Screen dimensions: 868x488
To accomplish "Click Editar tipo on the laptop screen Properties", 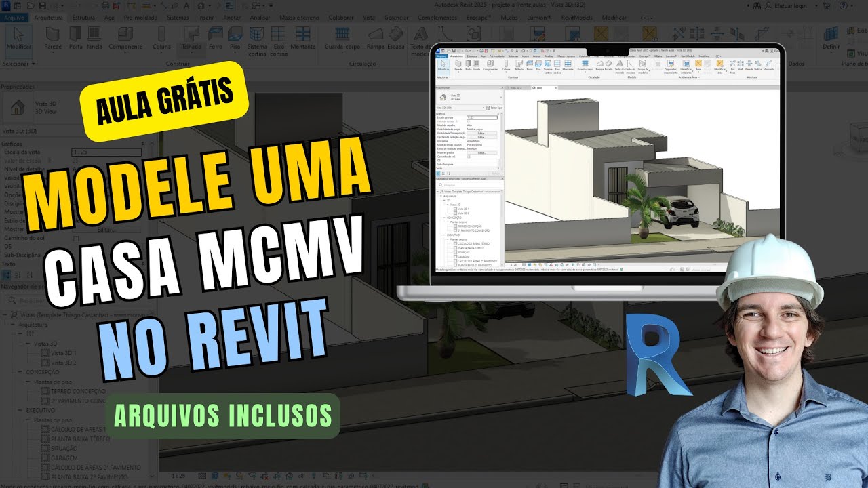I will (x=494, y=108).
